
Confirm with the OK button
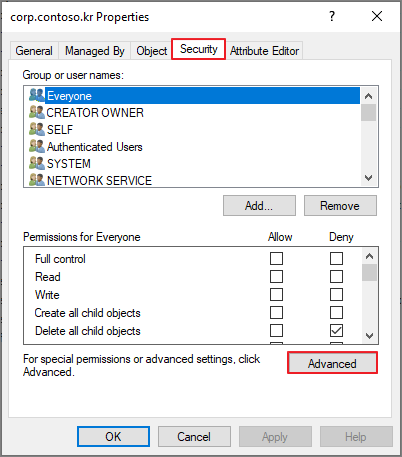coord(113,437)
